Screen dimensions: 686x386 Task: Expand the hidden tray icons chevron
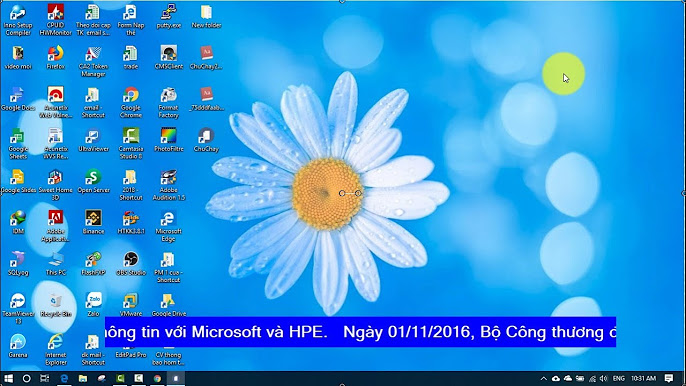click(543, 379)
